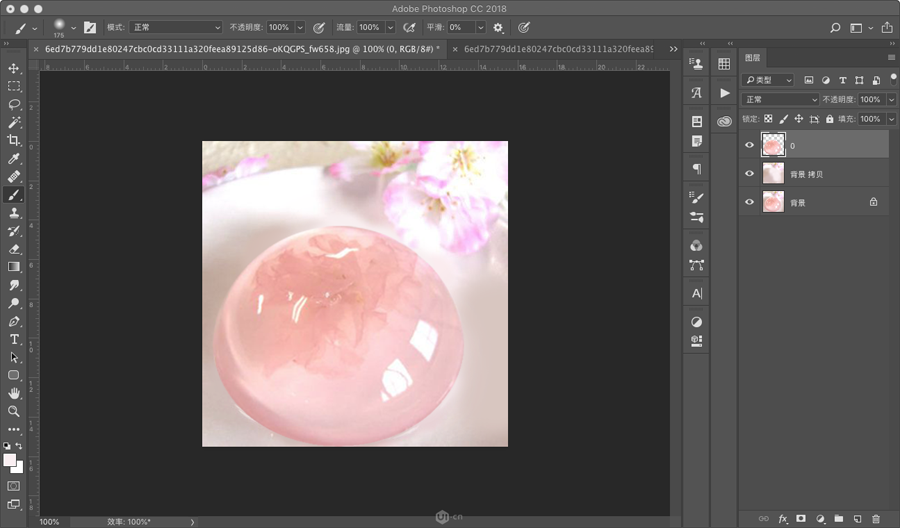Select the Lasso tool
Screen dimensions: 900x528
point(14,104)
